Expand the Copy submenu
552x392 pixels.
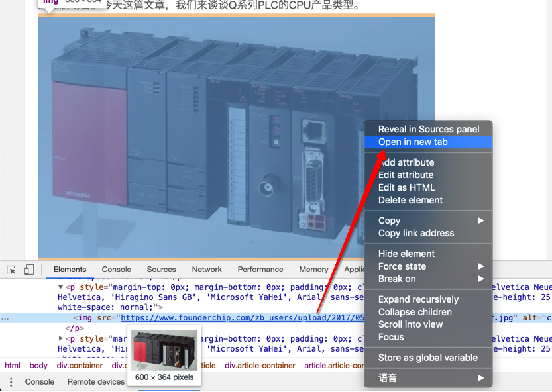[x=428, y=220]
